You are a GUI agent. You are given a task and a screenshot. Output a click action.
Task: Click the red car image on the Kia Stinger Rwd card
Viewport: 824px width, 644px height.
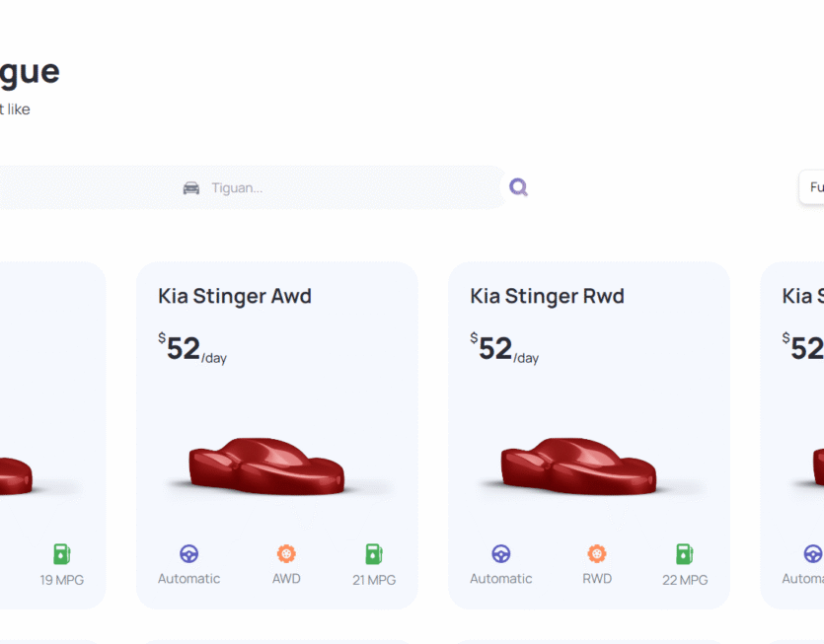(577, 467)
